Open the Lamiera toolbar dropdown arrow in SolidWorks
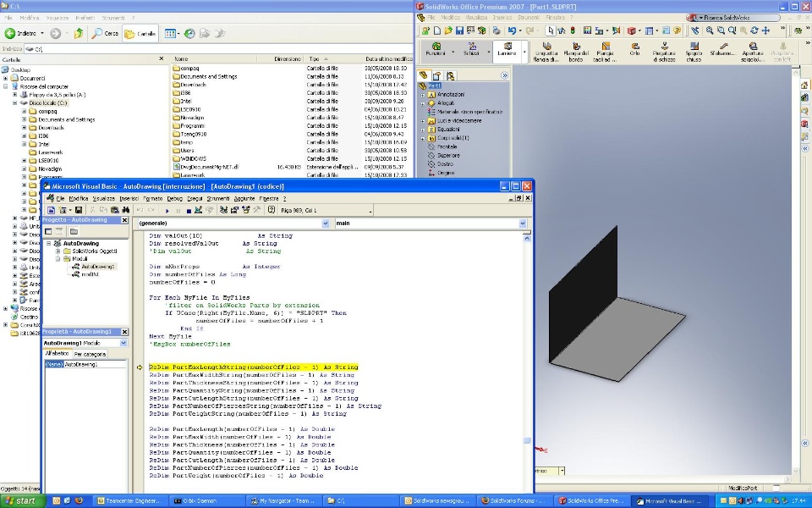 tap(524, 52)
